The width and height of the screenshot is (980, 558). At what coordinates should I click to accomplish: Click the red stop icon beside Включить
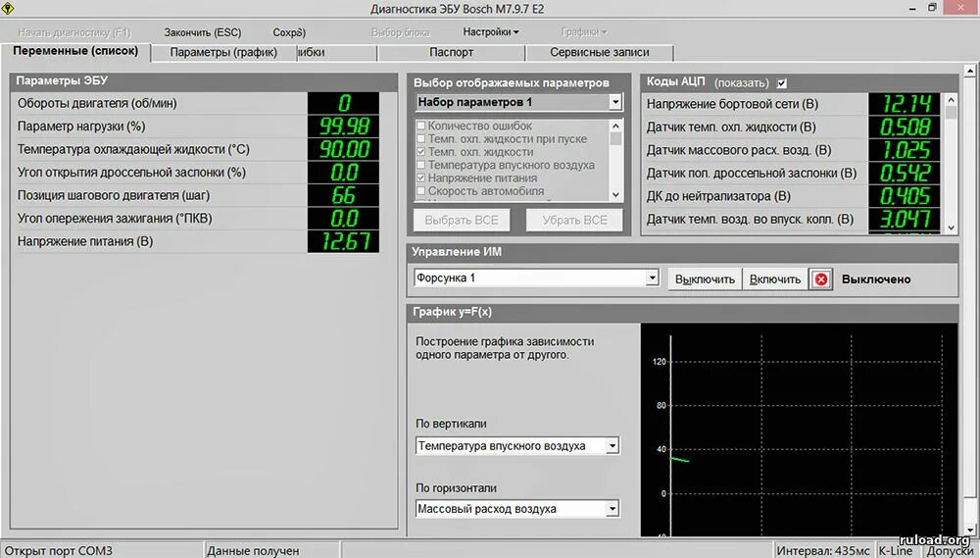(821, 279)
